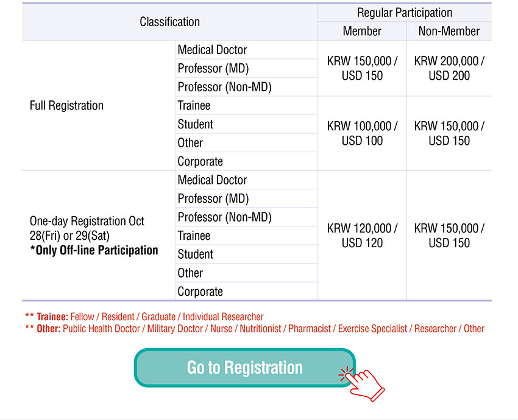This screenshot has height=420, width=518.
Task: Select the Non-Member column header
Action: coord(449,31)
